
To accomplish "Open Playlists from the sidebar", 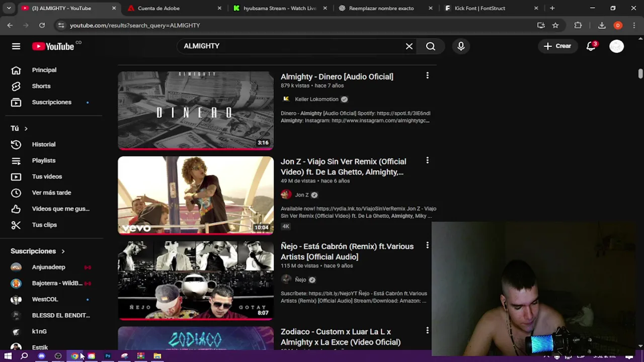I will point(44,160).
